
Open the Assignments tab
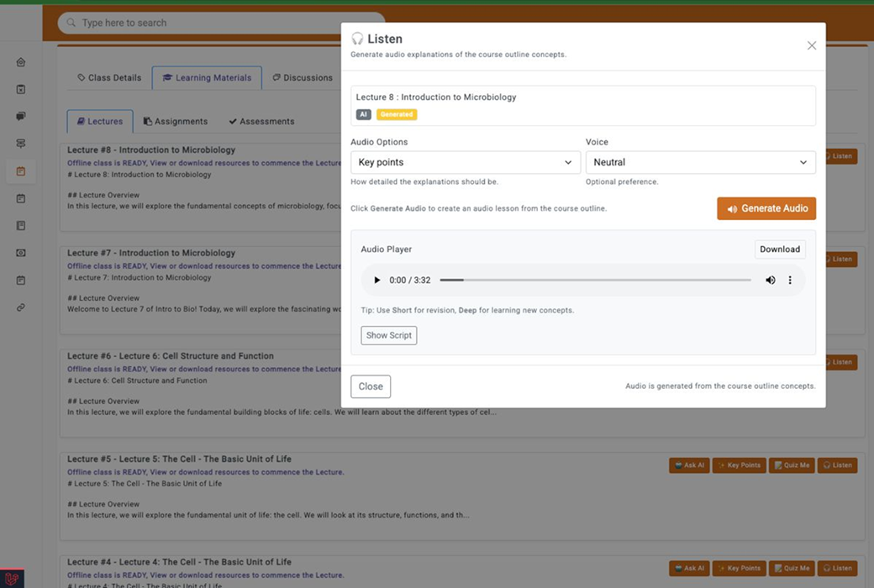pos(176,122)
